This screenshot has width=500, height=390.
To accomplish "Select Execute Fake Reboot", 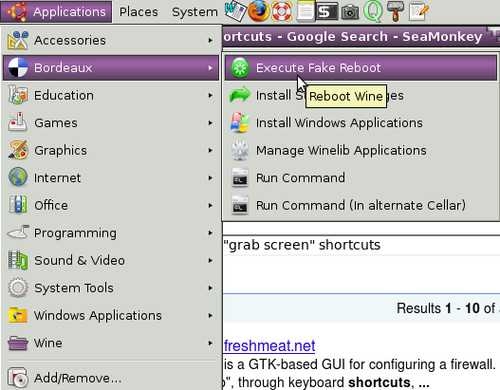I will coord(361,68).
